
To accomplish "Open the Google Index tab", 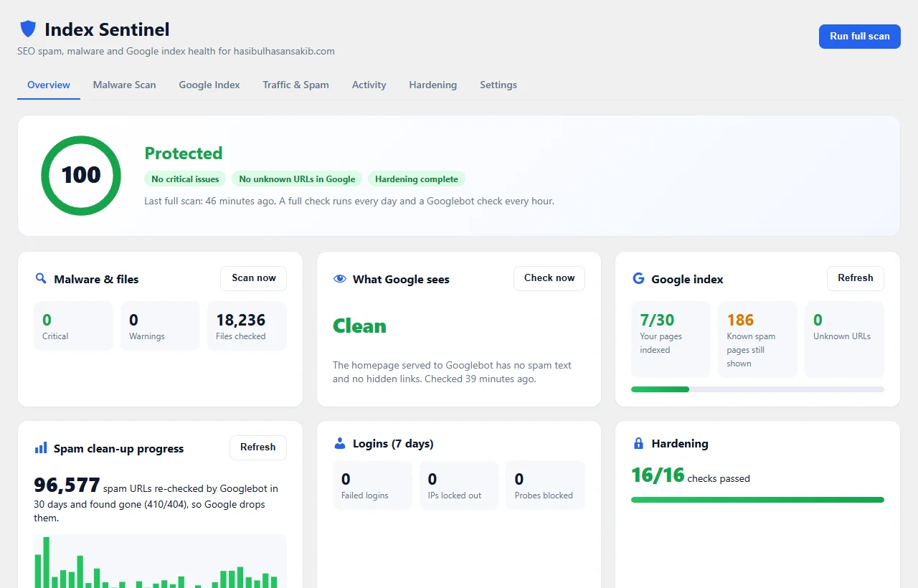I will click(209, 85).
